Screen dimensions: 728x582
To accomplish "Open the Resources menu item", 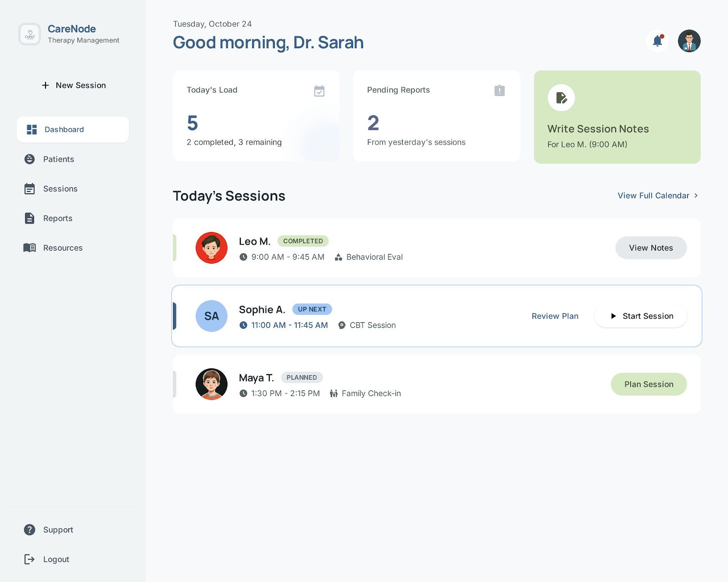I will (73, 248).
